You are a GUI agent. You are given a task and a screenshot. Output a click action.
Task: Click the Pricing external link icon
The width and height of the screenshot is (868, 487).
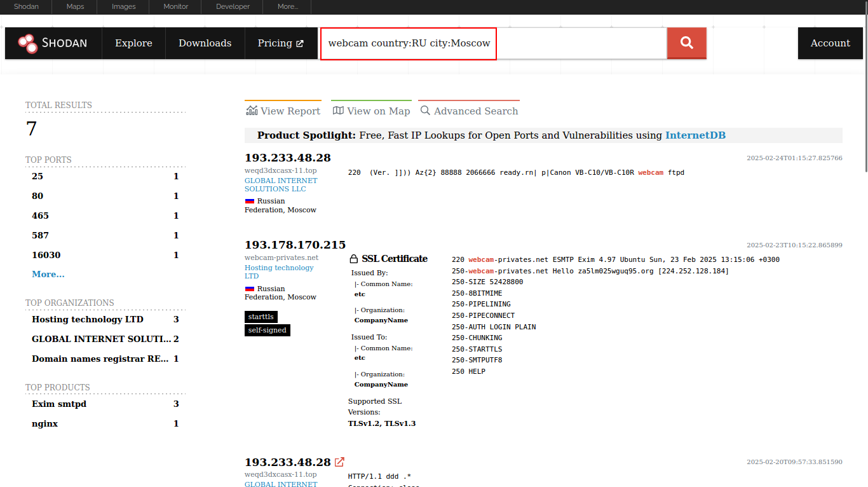point(300,43)
